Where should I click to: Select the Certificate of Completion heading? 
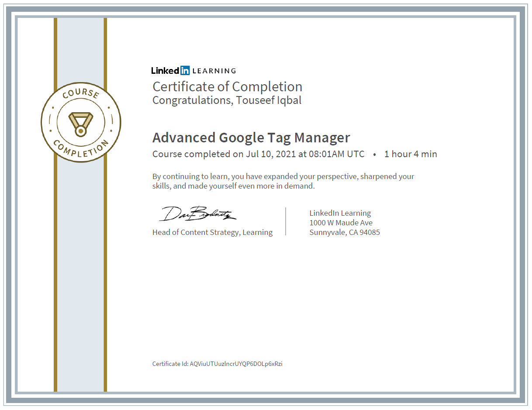pyautogui.click(x=227, y=87)
